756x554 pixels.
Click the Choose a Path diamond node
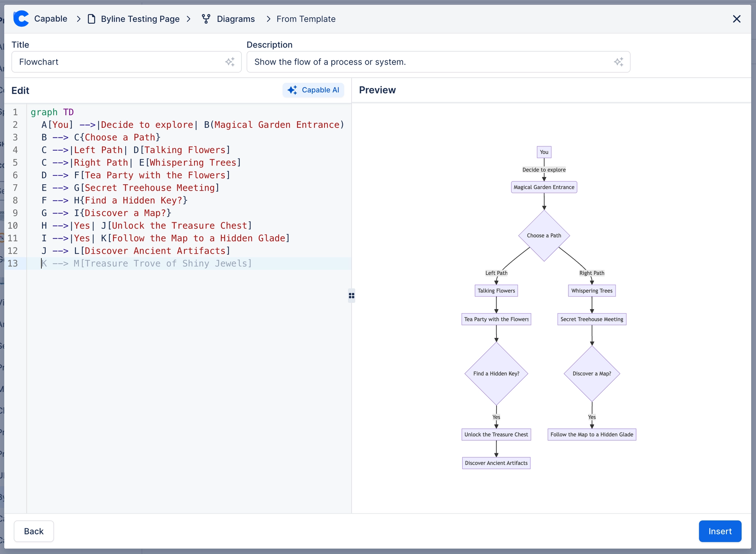(544, 236)
